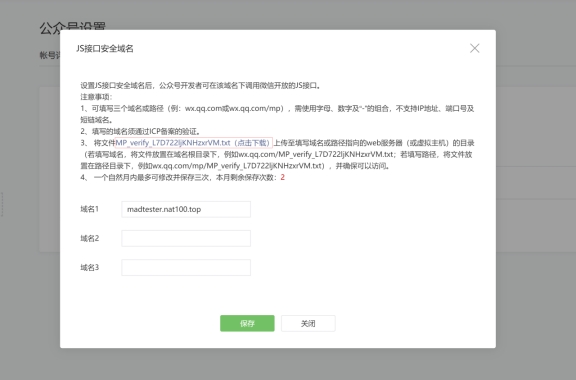The width and height of the screenshot is (576, 380).
Task: Close the JS接口安全域名 dialog with X
Action: click(x=475, y=48)
